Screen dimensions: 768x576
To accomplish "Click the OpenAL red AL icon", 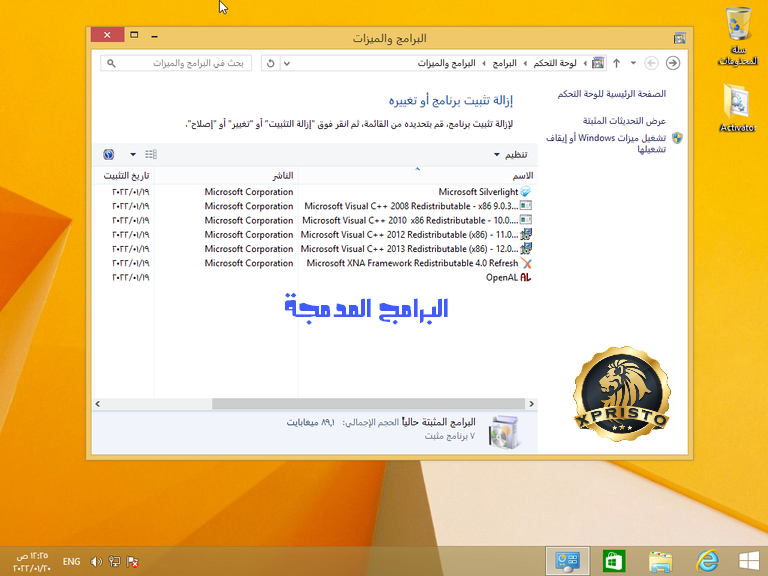I will [x=526, y=277].
